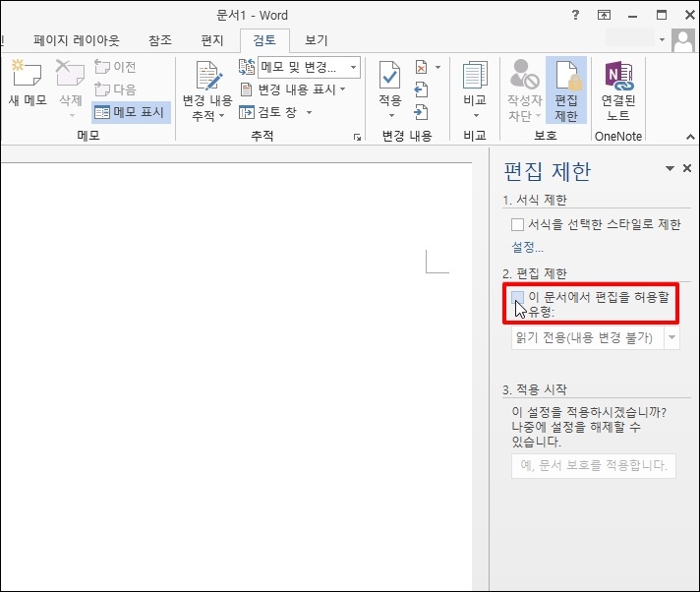Click the 새 메모 (New Comment) icon
Screen dimensions: 700x592
[x=27, y=73]
